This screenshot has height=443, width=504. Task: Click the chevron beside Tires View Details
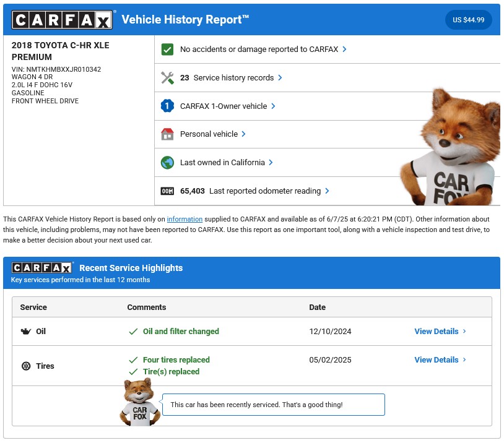(x=464, y=359)
